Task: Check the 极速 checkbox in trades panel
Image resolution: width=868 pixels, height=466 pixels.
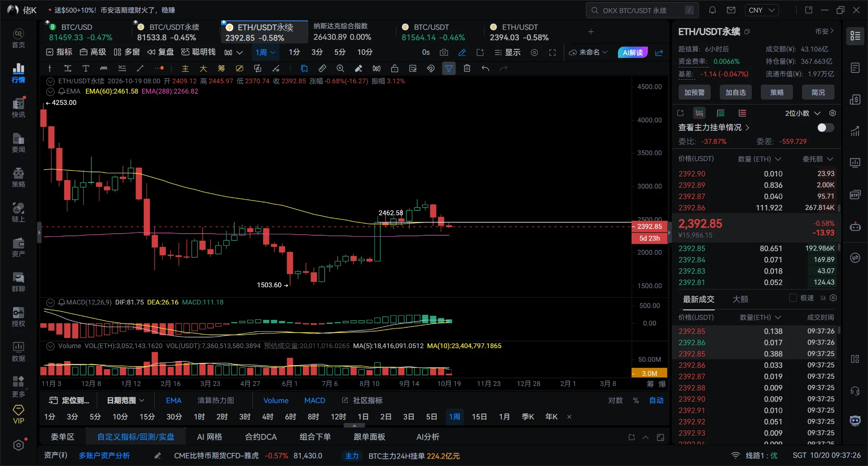Action: coord(793,298)
